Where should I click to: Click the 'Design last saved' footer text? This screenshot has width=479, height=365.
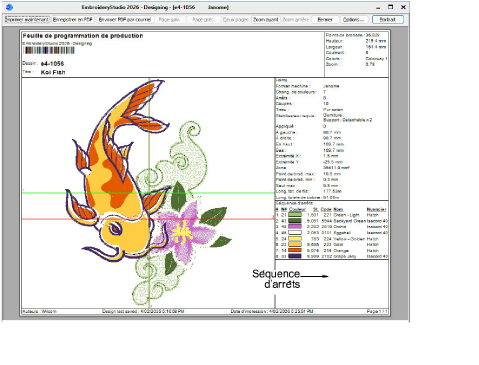[143, 311]
